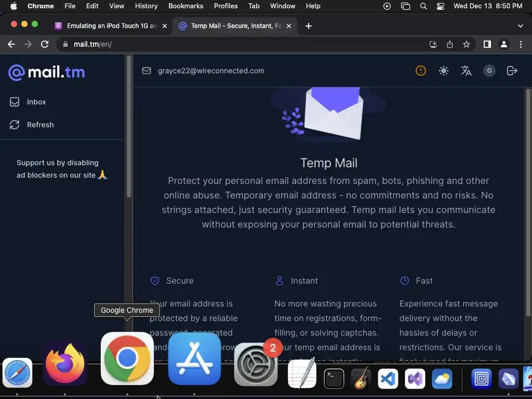Open the Bookmarks menu
The width and height of the screenshot is (532, 399).
click(186, 6)
